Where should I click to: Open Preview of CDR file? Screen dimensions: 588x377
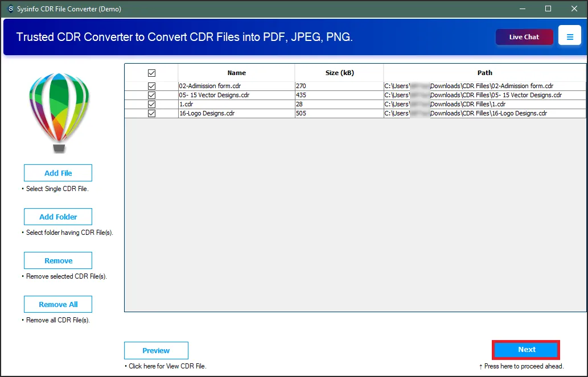pos(156,350)
